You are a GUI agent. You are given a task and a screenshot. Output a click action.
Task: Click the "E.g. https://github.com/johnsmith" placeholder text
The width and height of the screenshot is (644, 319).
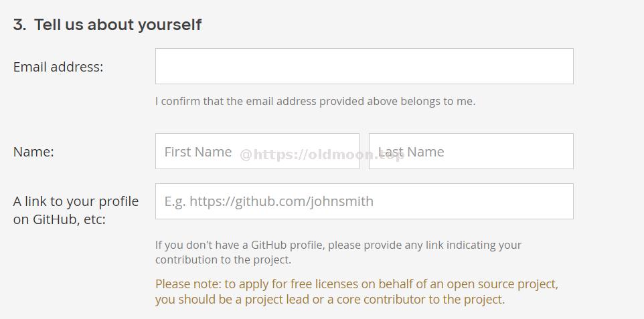click(269, 201)
